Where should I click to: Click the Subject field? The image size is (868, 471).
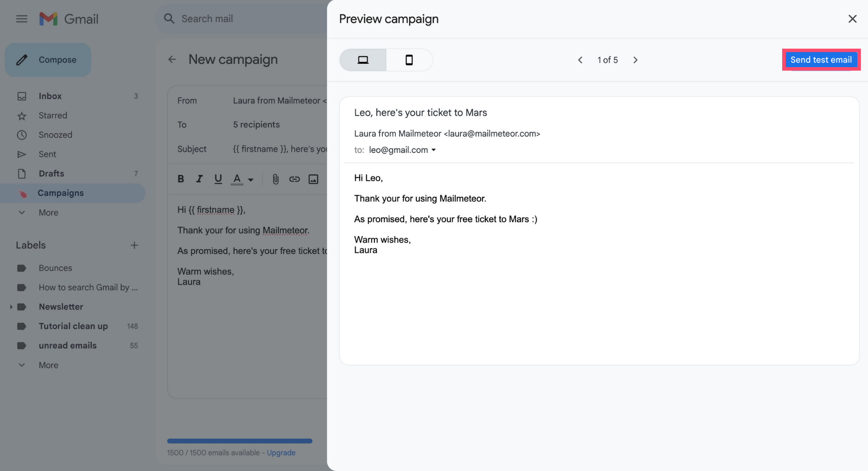coord(279,149)
